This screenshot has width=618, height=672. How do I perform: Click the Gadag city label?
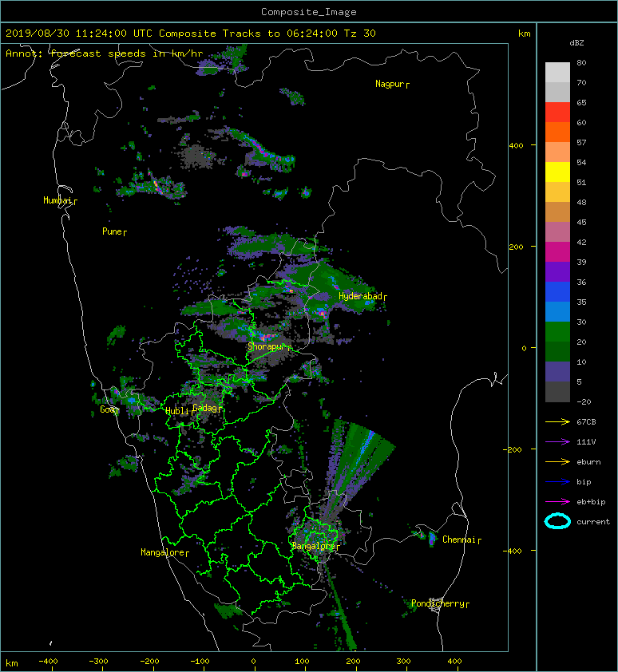tap(207, 408)
